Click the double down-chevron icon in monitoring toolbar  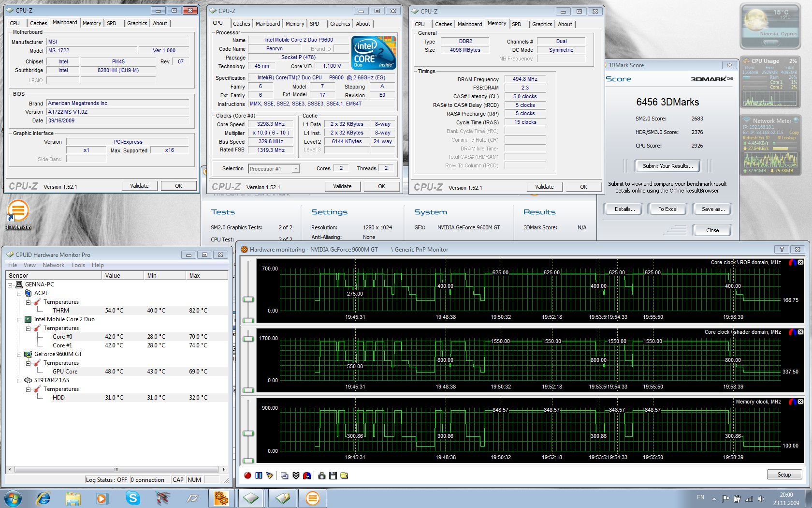pos(296,476)
